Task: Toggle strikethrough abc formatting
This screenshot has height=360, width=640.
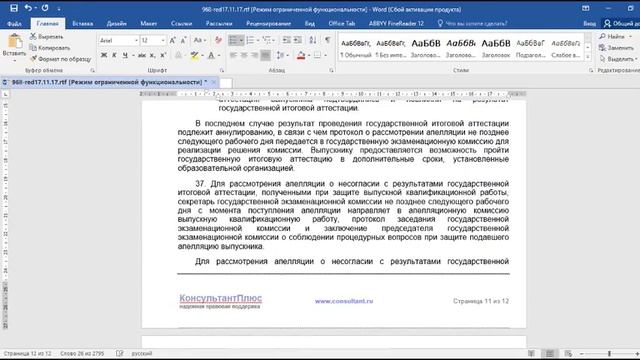Action: (142, 55)
